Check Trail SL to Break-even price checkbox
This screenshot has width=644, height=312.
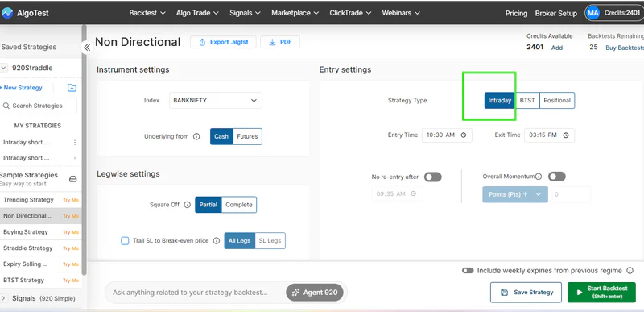pos(125,241)
